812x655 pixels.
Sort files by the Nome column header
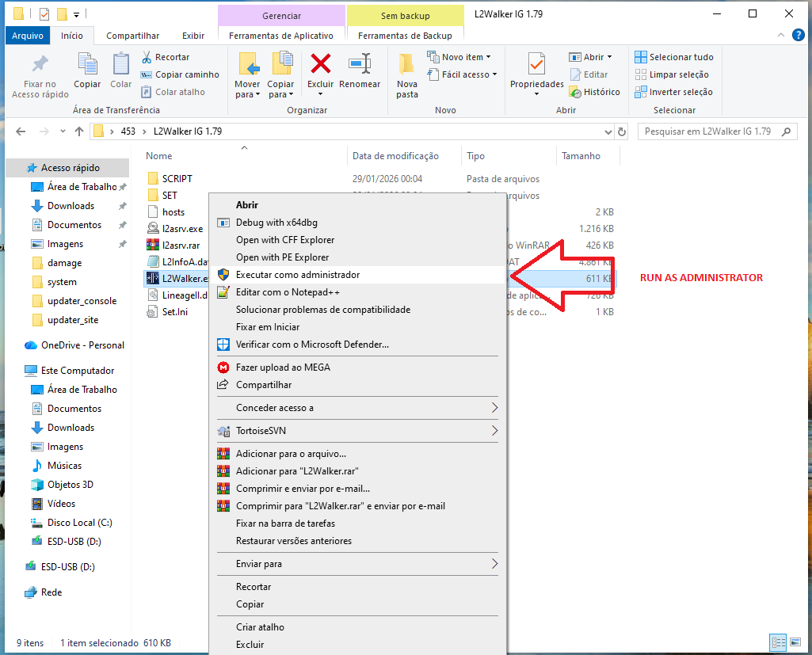point(158,156)
